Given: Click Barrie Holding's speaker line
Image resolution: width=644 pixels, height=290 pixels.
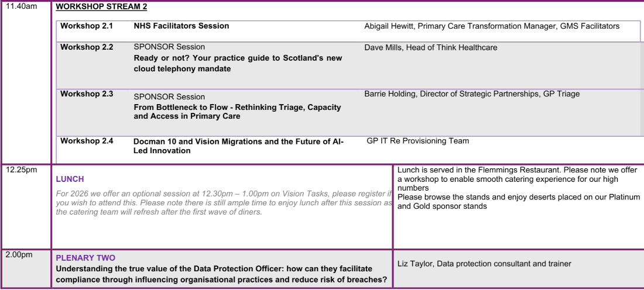Looking at the screenshot, I should (472, 94).
